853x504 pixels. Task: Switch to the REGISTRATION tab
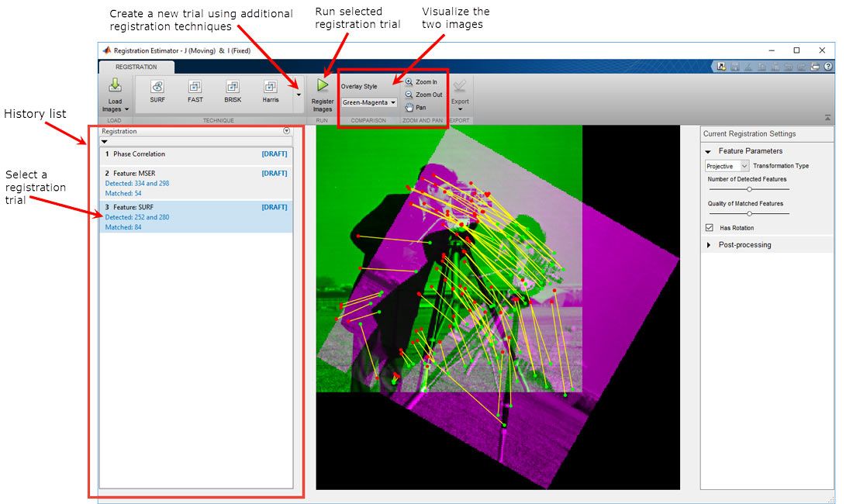(x=136, y=67)
